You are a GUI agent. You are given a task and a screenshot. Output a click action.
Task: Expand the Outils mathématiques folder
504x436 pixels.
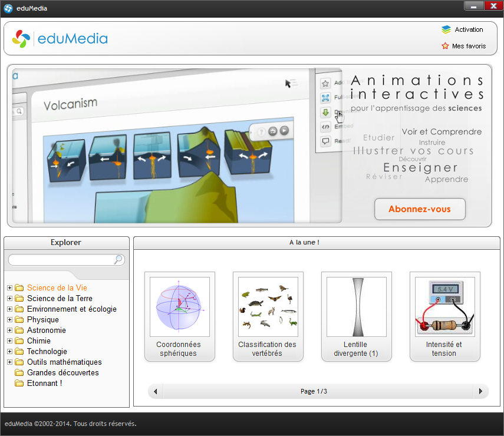9,362
